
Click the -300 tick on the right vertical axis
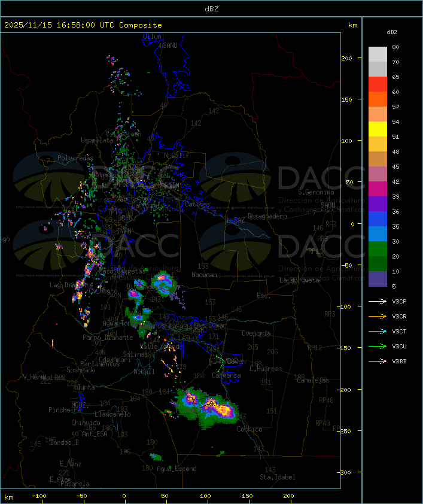tap(345, 472)
